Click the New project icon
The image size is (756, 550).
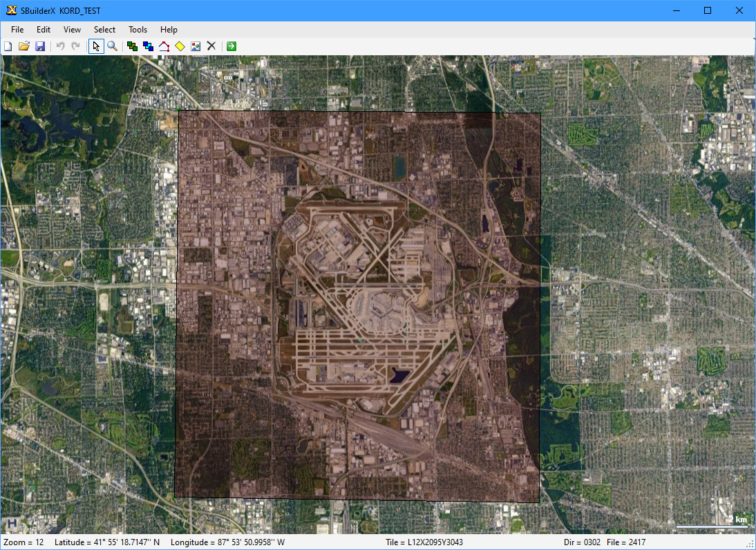[x=8, y=46]
